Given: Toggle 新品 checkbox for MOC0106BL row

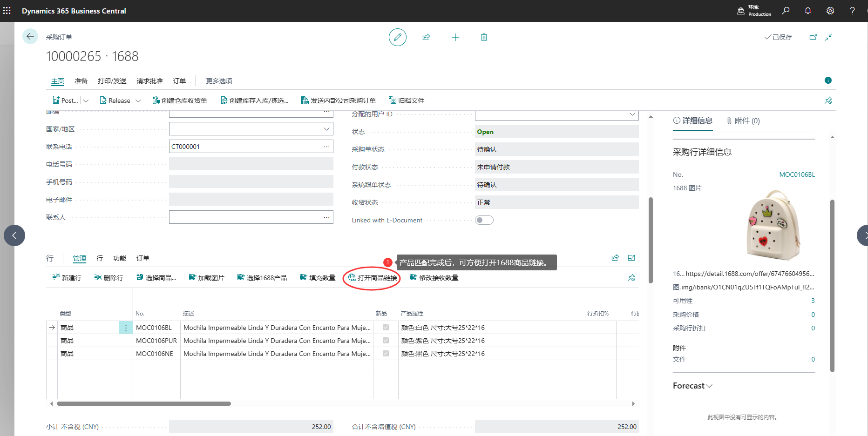Looking at the screenshot, I should tap(386, 328).
